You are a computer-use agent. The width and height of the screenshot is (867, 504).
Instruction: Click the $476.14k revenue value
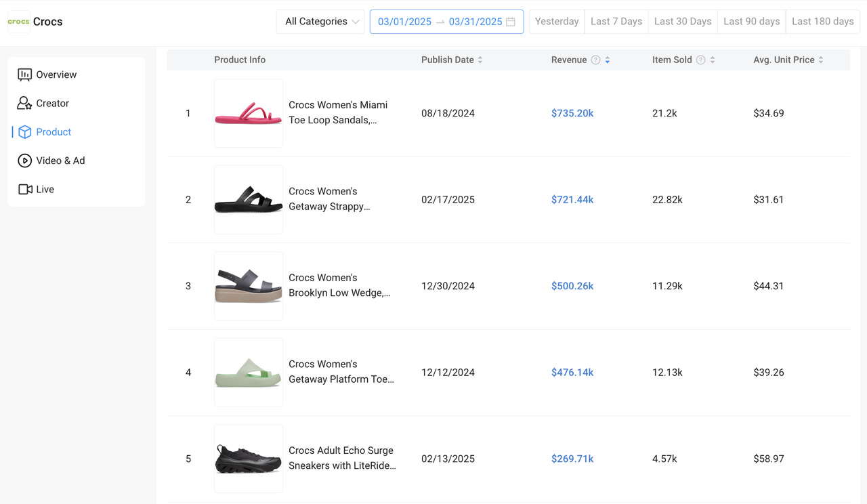(572, 373)
